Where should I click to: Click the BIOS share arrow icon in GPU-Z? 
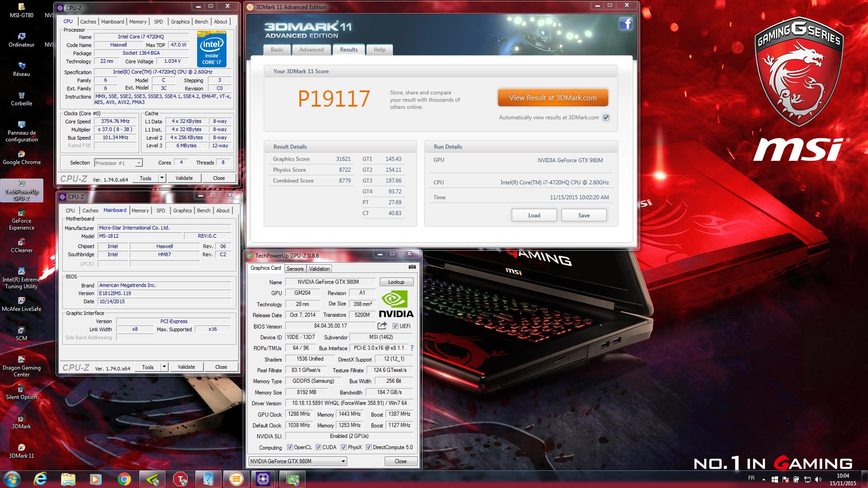[382, 325]
